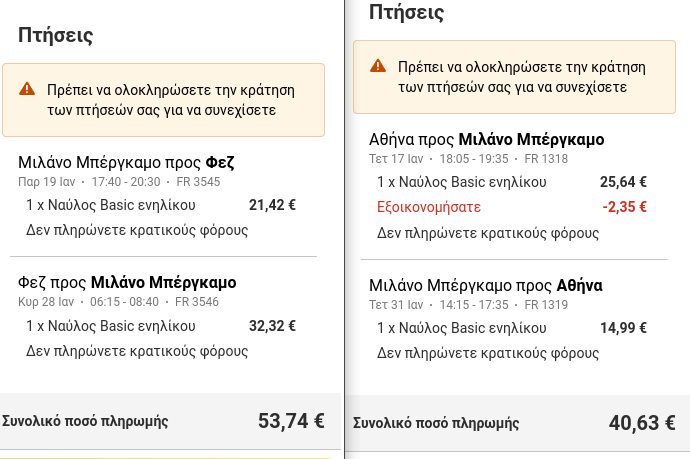Click the warning triangle icon in left panel
The height and width of the screenshot is (459, 690).
click(x=27, y=89)
